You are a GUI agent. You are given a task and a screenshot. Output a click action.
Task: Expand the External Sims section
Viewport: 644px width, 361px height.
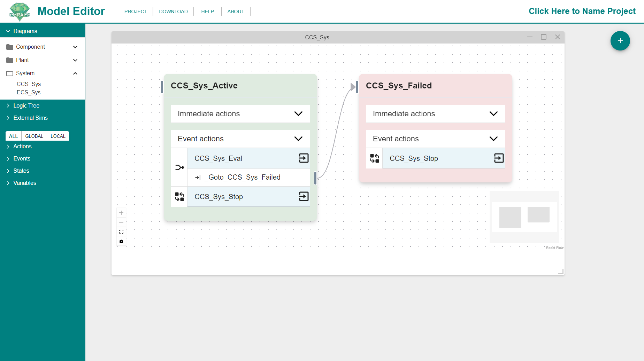[8, 118]
